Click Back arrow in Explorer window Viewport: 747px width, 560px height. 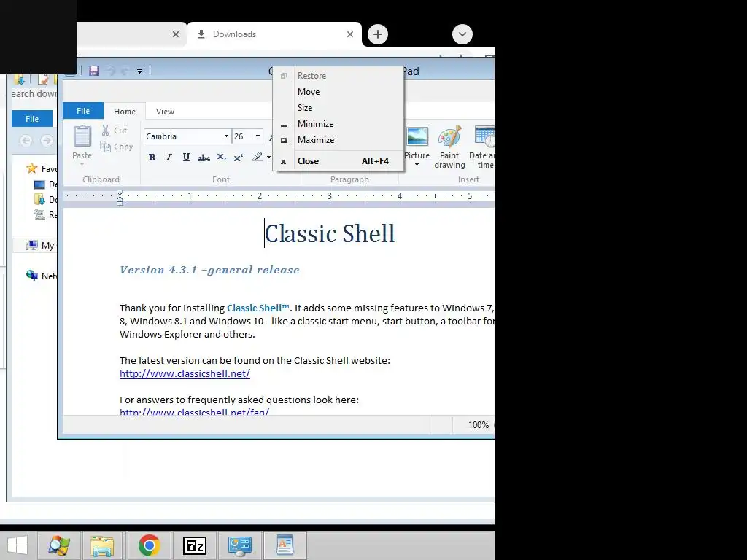coord(26,141)
